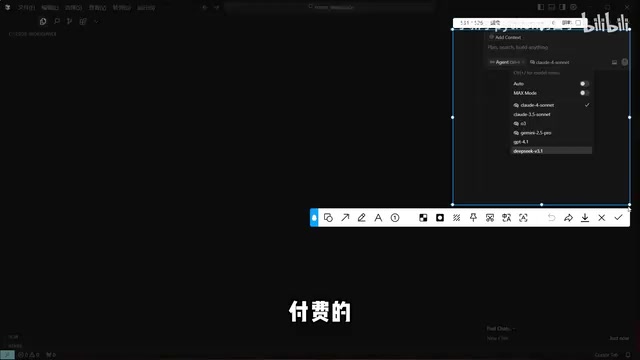Select the numbered marker tool
Screen dimensions: 640x360
click(x=395, y=218)
